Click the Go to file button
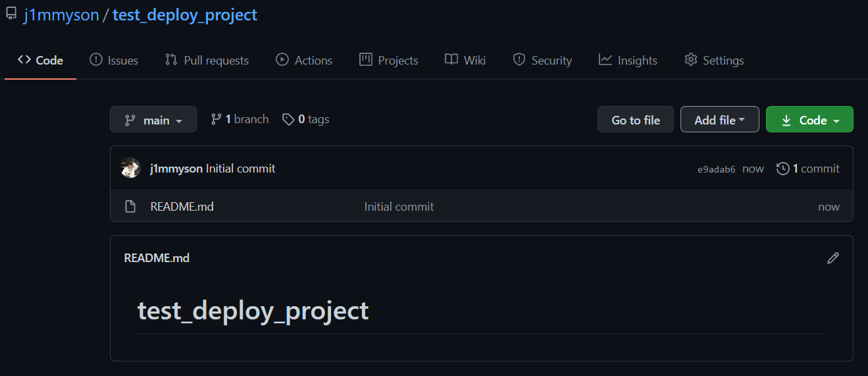Screen dimensions: 868x376 pyautogui.click(x=636, y=120)
